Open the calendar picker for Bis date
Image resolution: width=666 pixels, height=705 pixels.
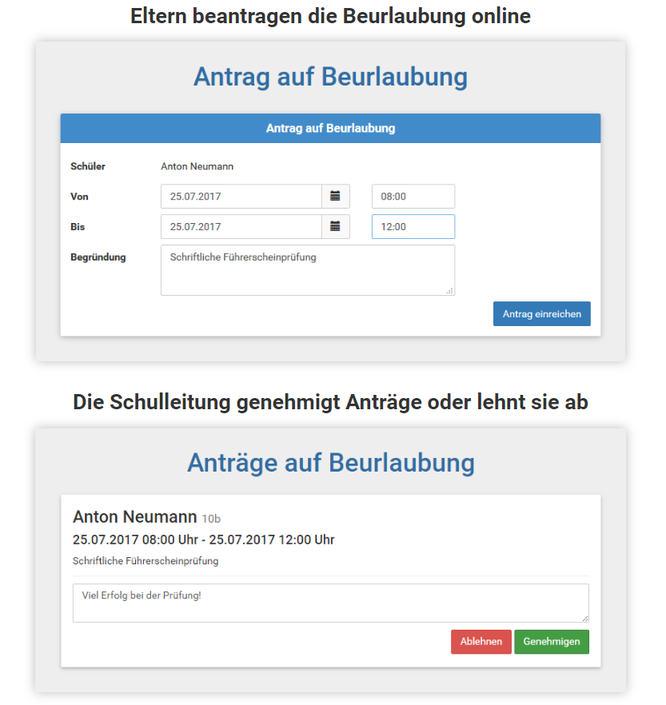[x=335, y=227]
